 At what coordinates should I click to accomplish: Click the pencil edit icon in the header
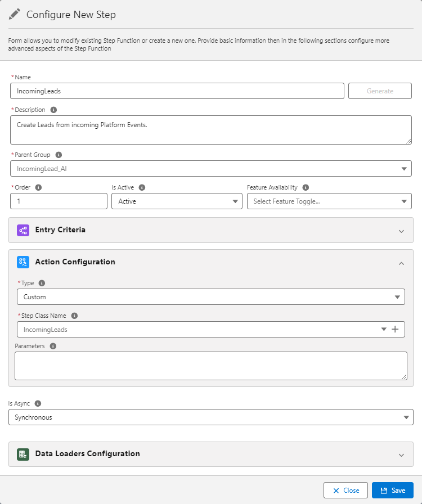click(15, 15)
